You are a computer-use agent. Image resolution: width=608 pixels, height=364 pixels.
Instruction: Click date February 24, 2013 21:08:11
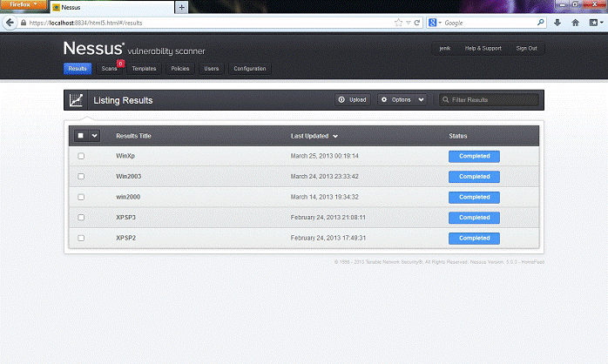[x=328, y=218]
